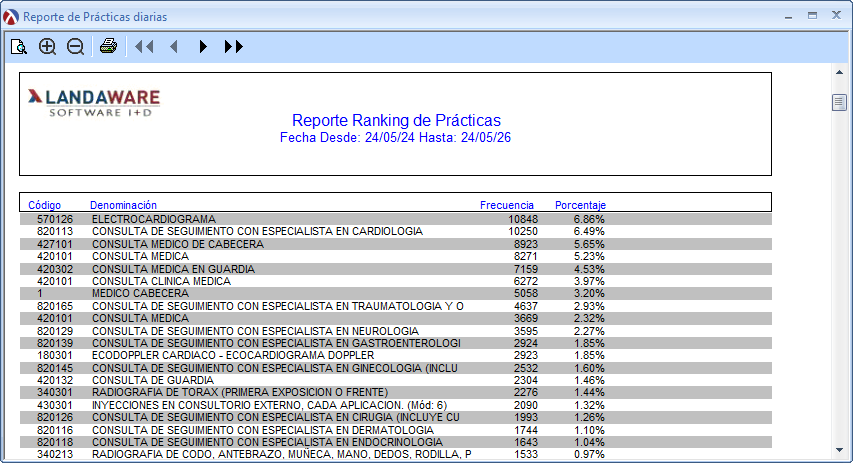Click code 420302
This screenshot has height=463, width=853.
pos(55,269)
